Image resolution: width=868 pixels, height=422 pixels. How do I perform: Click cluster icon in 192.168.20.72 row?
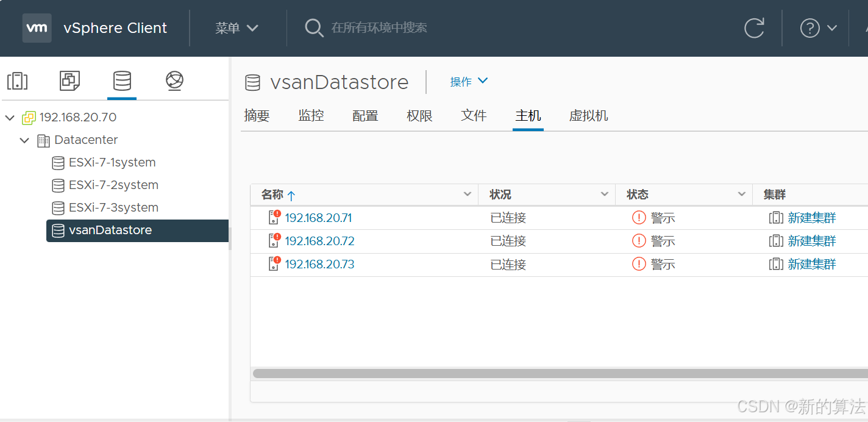[776, 241]
